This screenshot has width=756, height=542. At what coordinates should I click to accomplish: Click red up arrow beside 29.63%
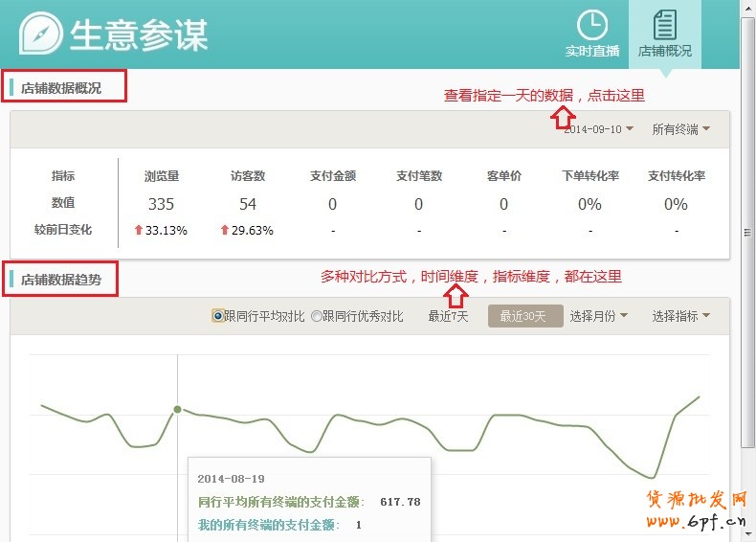tap(225, 230)
